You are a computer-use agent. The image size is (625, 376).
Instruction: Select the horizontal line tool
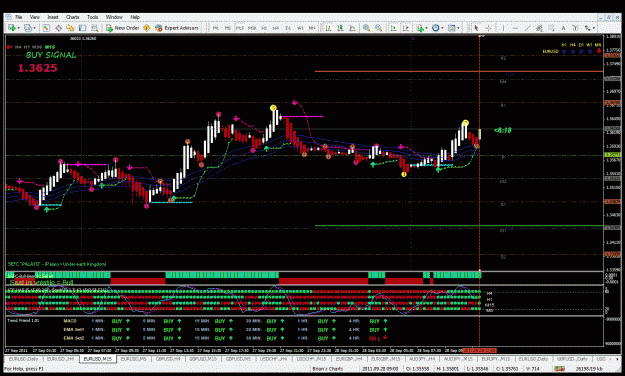515,28
